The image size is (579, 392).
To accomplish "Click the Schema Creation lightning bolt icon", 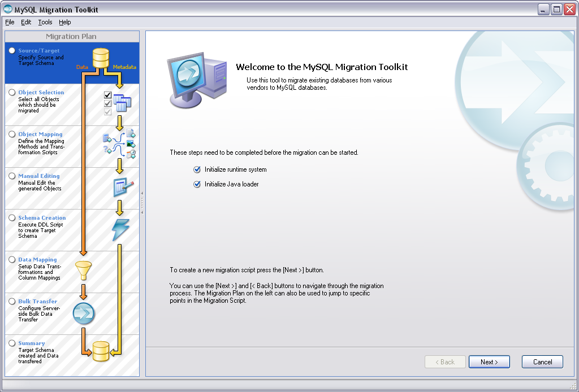I will pyautogui.click(x=120, y=229).
